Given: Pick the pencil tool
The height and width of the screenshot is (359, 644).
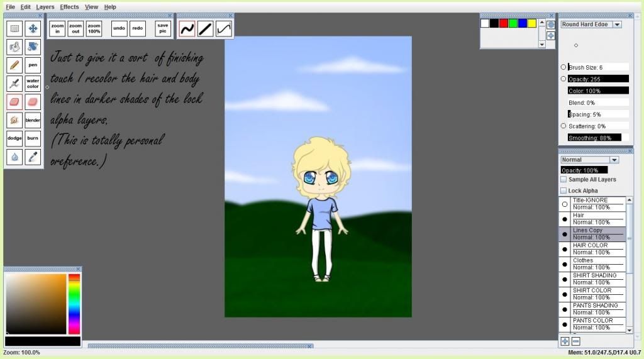Looking at the screenshot, I should 15,65.
